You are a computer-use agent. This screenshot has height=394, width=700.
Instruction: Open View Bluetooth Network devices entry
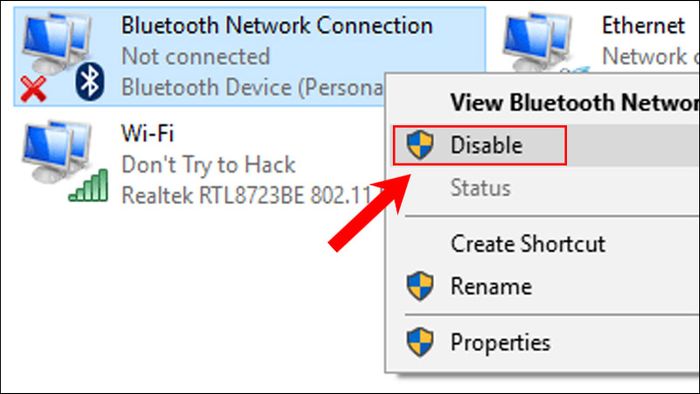575,103
